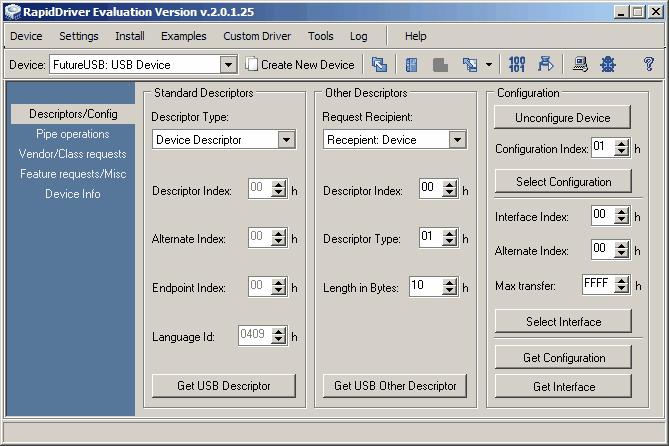This screenshot has width=669, height=446.
Task: Click the computer monitor toolbar icon
Action: pyautogui.click(x=580, y=64)
